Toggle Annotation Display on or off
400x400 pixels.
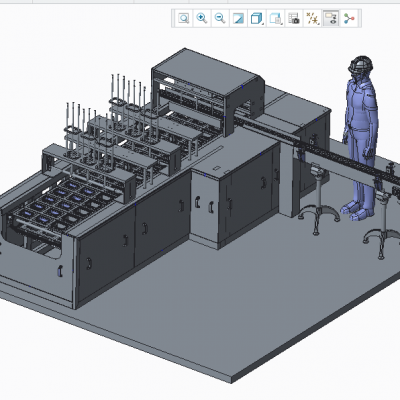(331, 18)
